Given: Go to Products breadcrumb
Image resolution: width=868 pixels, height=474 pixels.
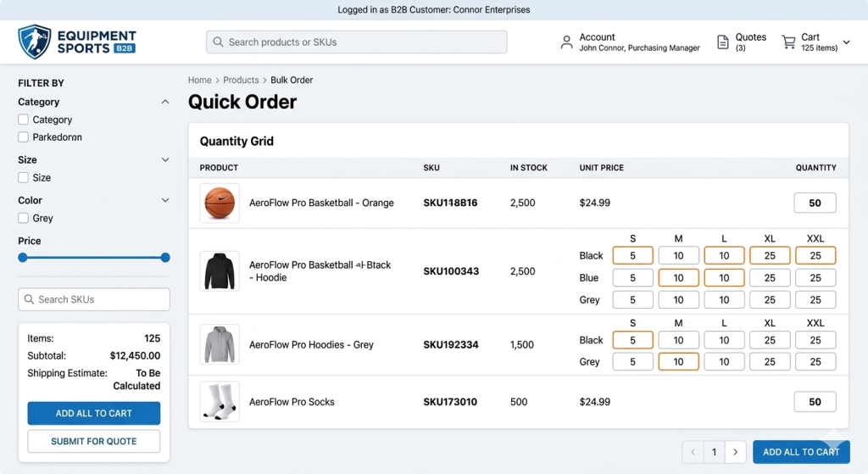Looking at the screenshot, I should (x=241, y=80).
